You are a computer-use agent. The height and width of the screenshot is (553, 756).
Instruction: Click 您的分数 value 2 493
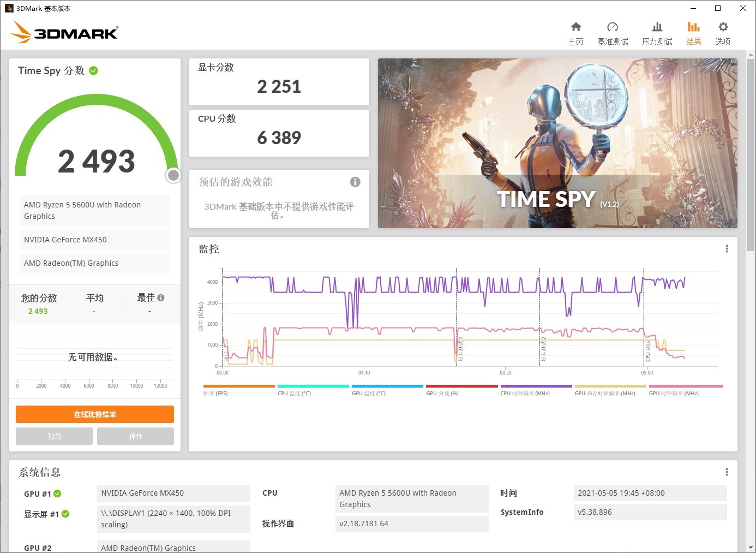click(38, 311)
